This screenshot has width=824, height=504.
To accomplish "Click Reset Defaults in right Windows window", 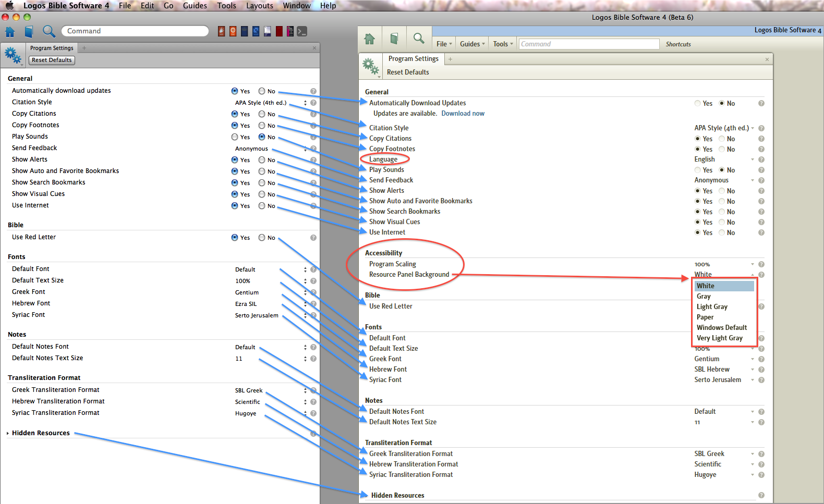I will (408, 72).
